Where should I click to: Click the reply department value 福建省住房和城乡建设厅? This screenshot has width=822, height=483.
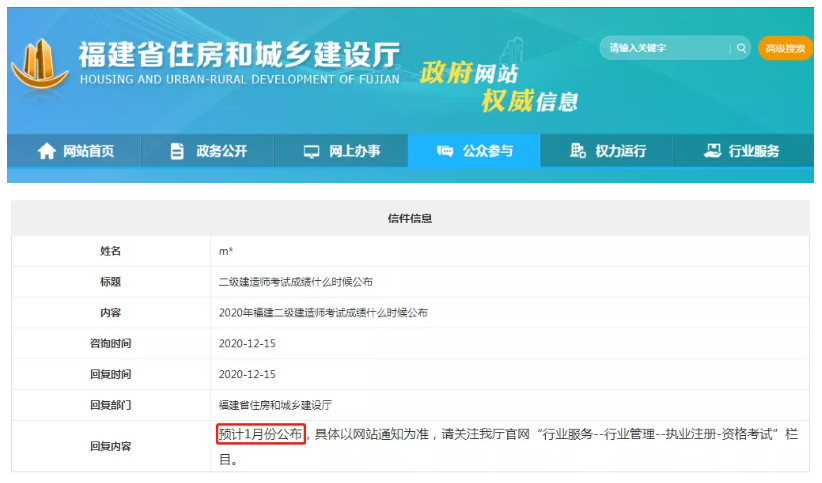275,405
